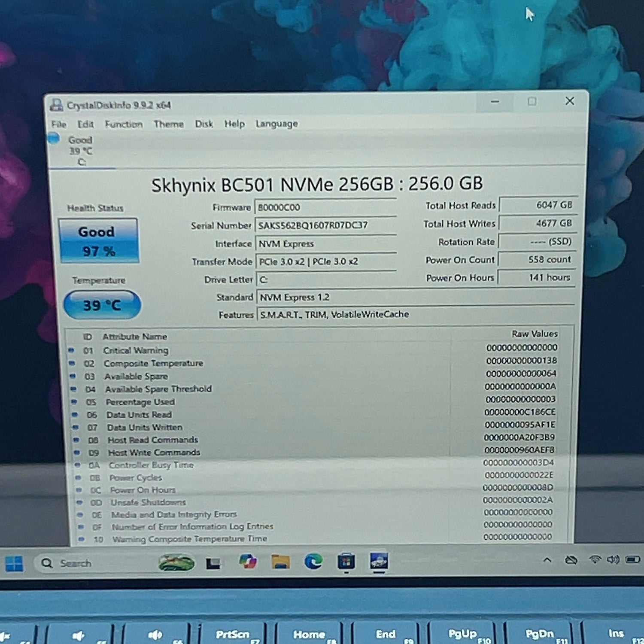The image size is (644, 644).
Task: Open the Disk menu
Action: [204, 124]
